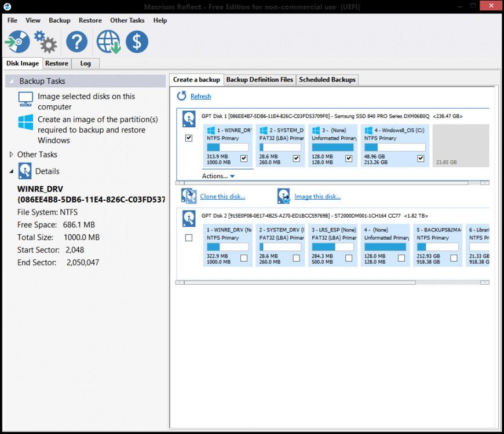504x434 pixels.
Task: Switch to the Restore tab
Action: (57, 63)
